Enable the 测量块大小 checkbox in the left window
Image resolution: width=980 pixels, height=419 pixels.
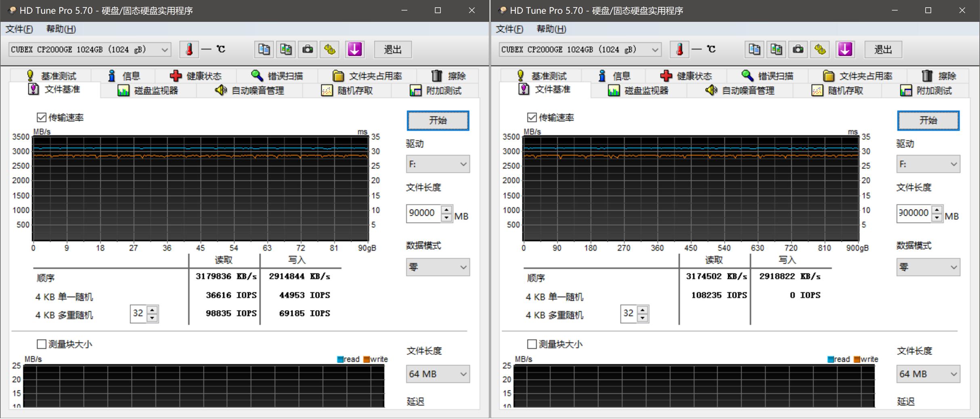click(42, 344)
